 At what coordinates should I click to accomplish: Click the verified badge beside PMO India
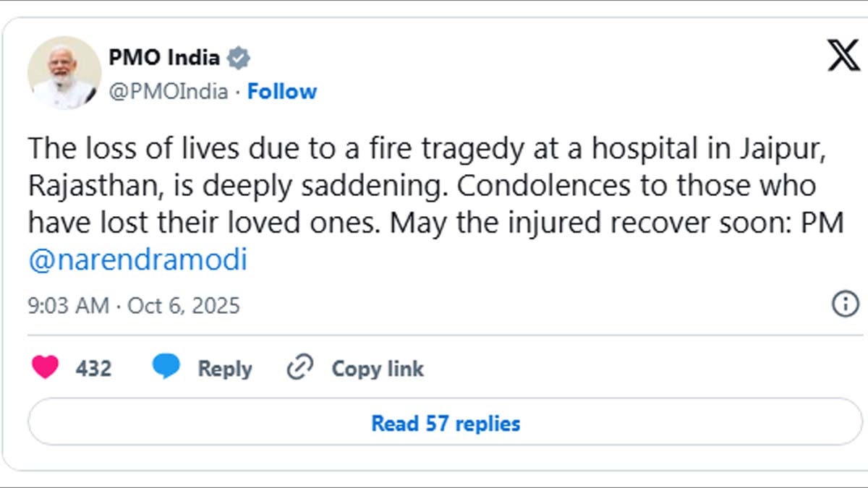coord(239,58)
